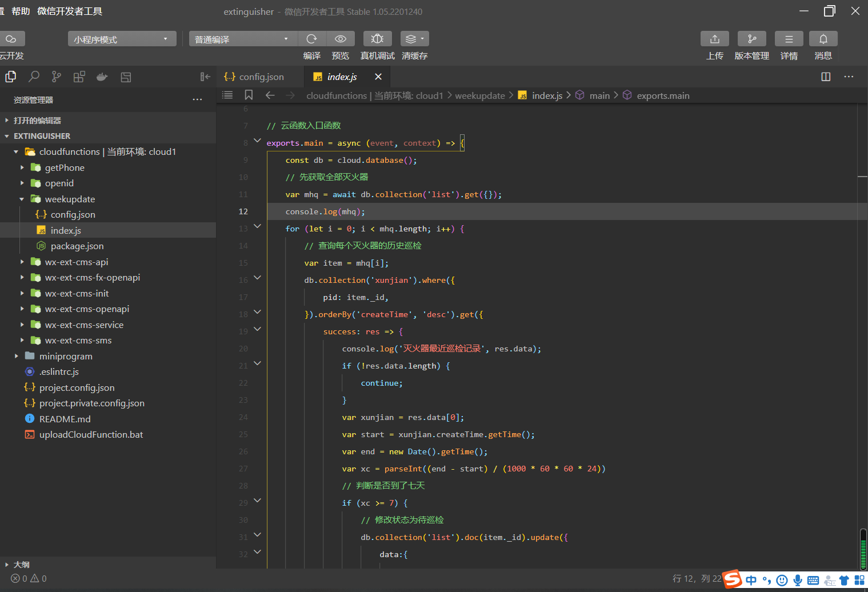Open the Sogou soft keyboard icon
This screenshot has width=868, height=592.
tap(813, 581)
